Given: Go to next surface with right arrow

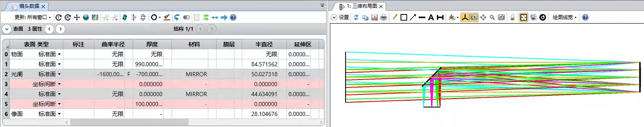Looking at the screenshot, I should [x=60, y=29].
